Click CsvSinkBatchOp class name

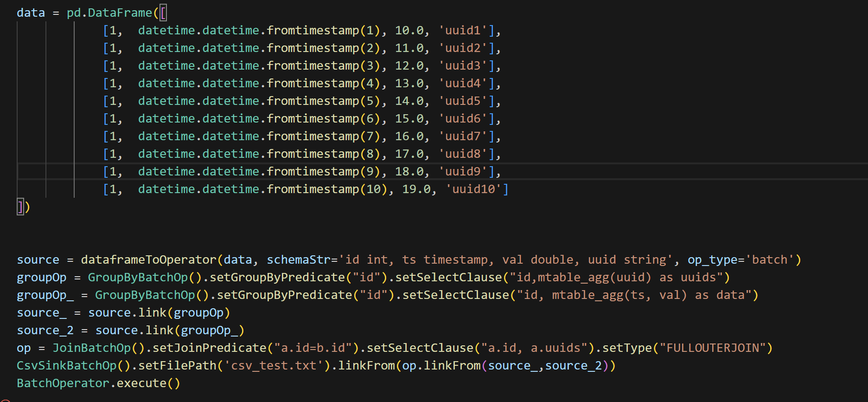[67, 366]
